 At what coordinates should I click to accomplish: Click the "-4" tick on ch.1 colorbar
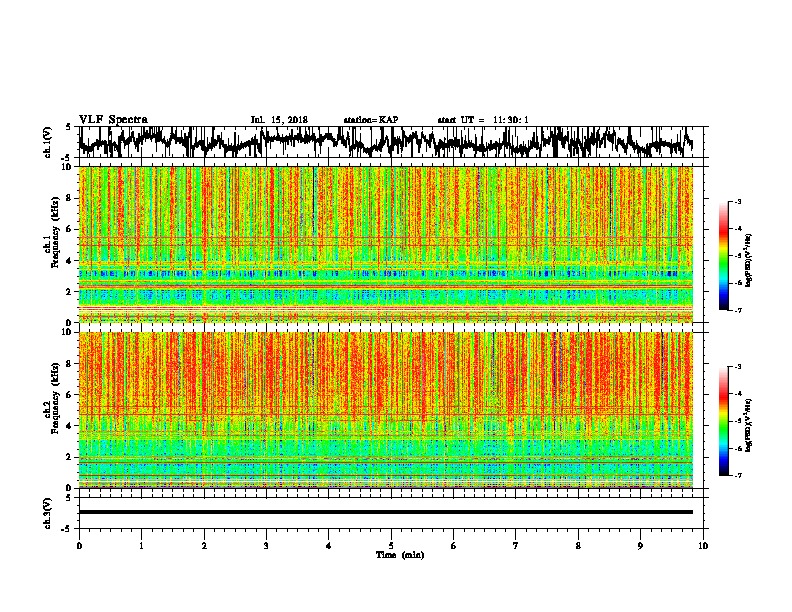(x=737, y=229)
